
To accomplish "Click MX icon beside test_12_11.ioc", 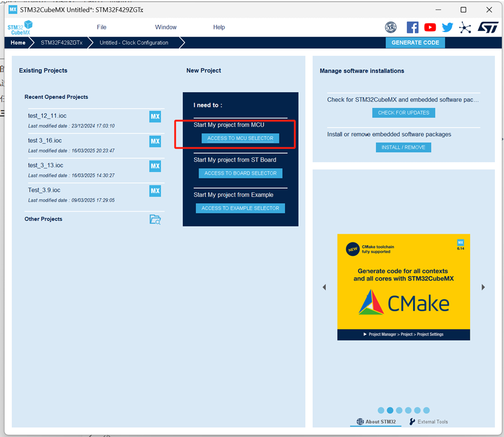I will [x=155, y=116].
